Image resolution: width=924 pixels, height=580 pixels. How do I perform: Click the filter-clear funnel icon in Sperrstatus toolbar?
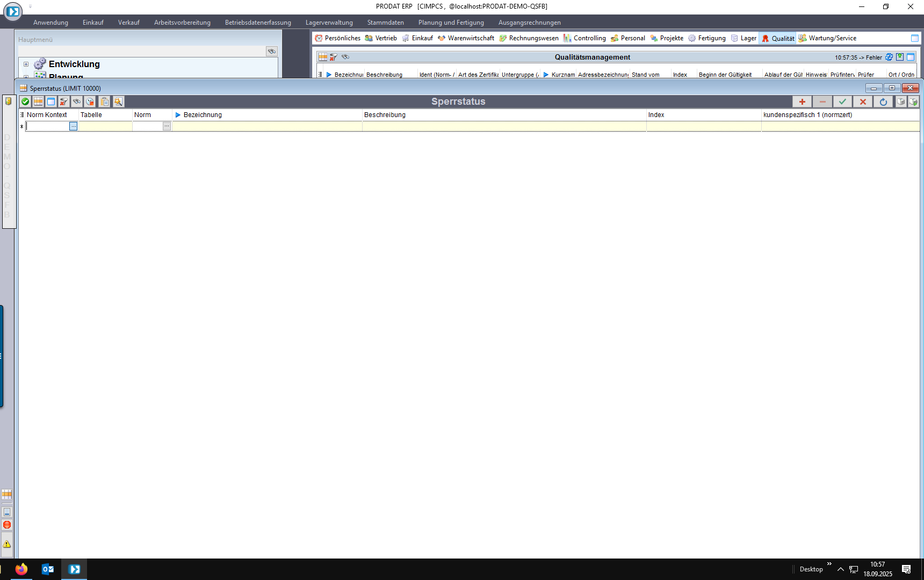[64, 102]
